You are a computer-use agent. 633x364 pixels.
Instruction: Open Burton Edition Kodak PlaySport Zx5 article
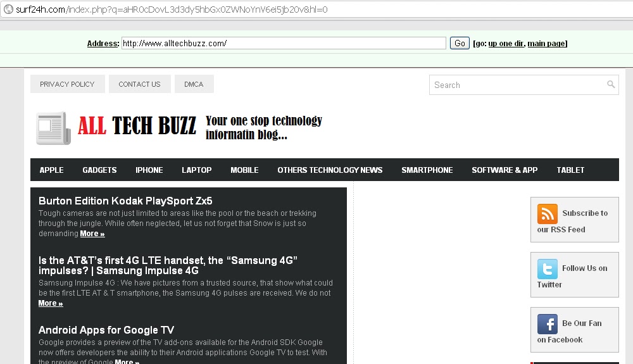pyautogui.click(x=125, y=201)
